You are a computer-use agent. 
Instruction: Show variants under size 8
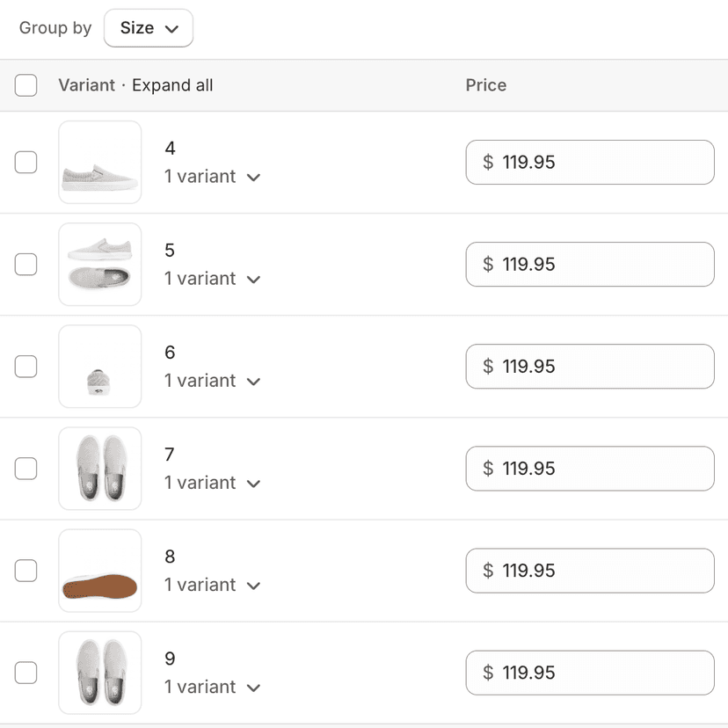(x=253, y=586)
